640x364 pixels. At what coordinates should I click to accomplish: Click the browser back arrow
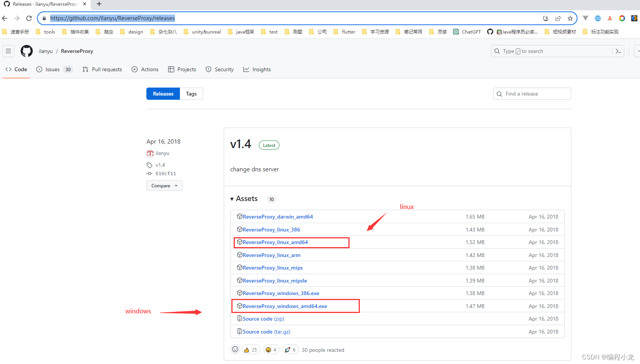[5, 18]
